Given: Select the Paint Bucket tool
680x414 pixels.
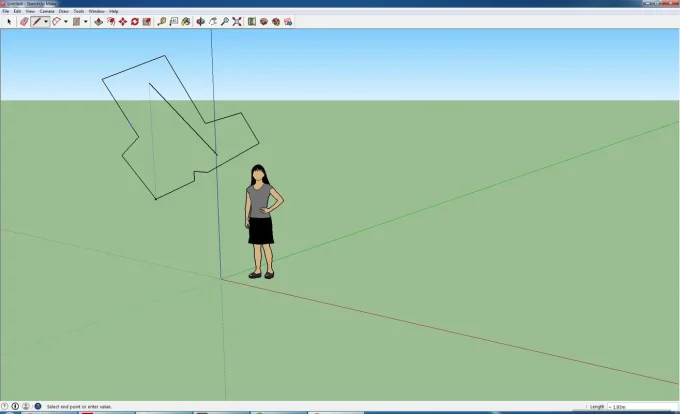Looking at the screenshot, I should tap(186, 21).
